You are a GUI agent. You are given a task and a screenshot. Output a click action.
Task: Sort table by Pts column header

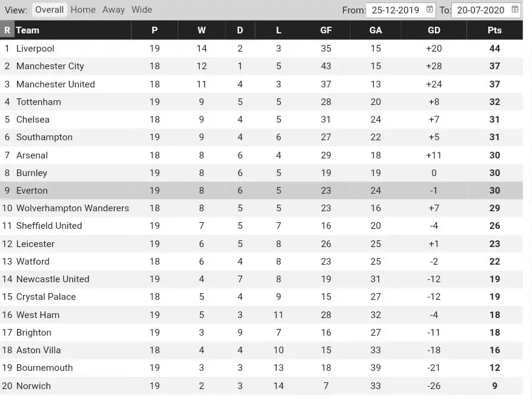point(494,30)
